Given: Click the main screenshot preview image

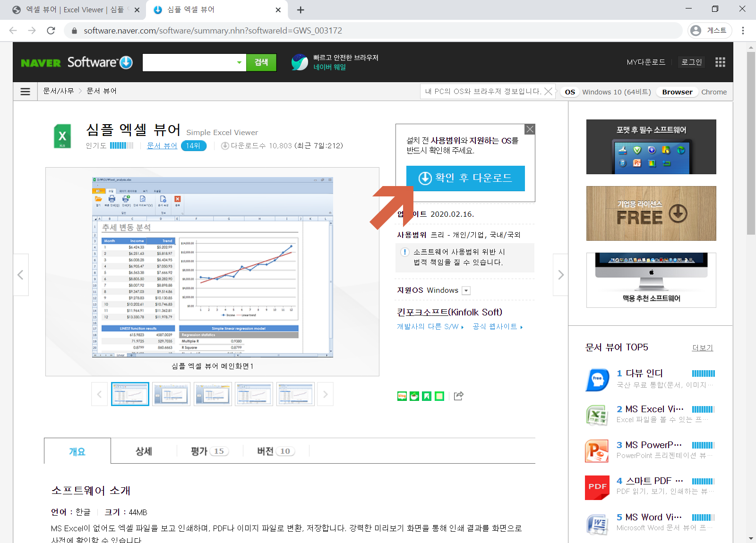Looking at the screenshot, I should click(213, 267).
